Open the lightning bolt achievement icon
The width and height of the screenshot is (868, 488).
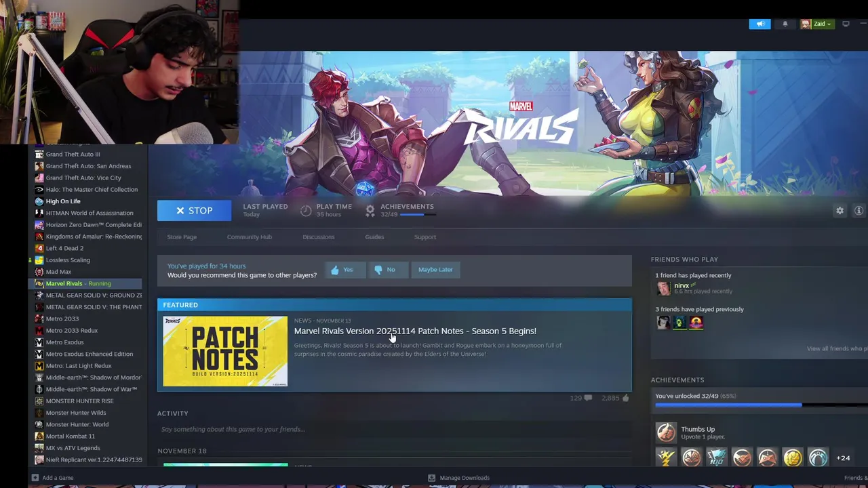pos(666,458)
